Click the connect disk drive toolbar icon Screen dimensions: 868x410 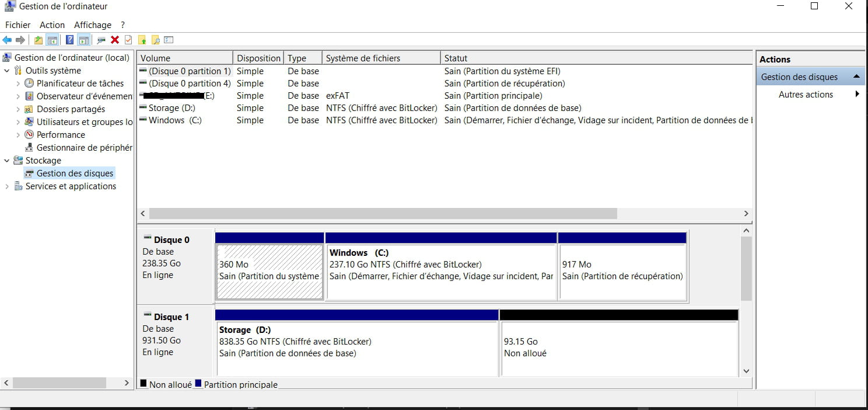point(101,40)
